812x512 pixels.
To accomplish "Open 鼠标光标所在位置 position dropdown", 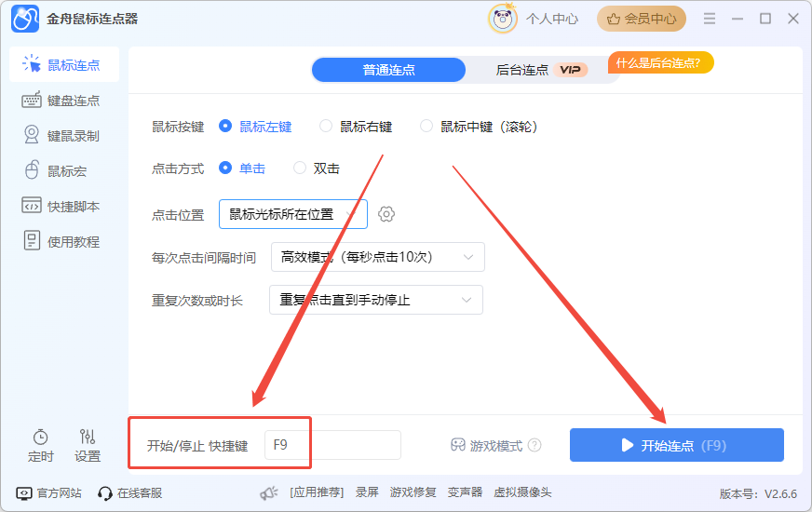I will (x=293, y=214).
